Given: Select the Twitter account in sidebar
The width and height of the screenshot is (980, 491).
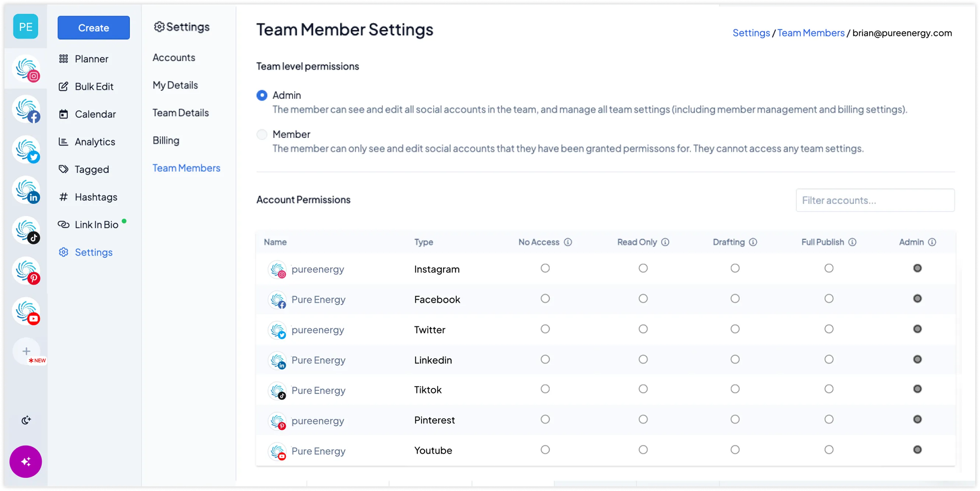Looking at the screenshot, I should point(26,150).
